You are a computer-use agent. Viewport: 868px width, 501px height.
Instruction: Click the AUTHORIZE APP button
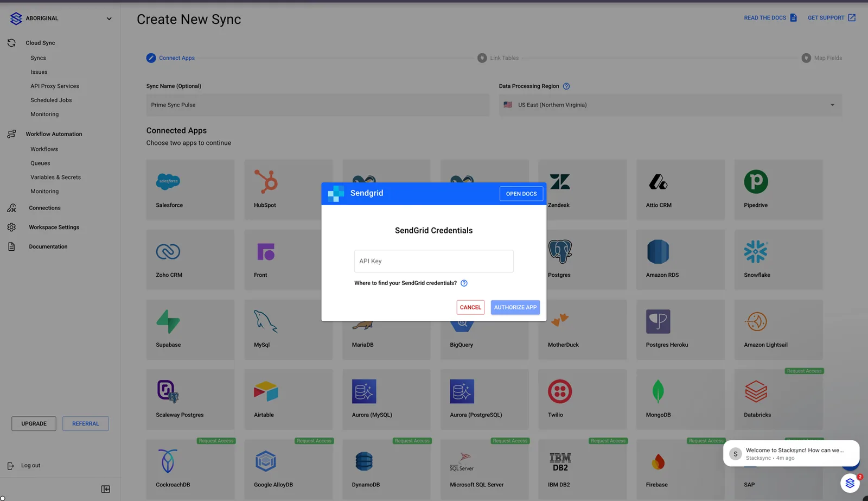(515, 307)
